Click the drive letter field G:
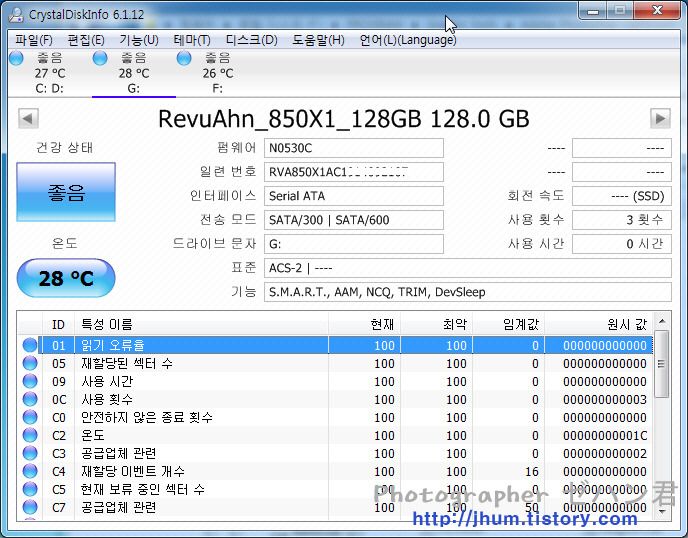Image resolution: width=688 pixels, height=538 pixels. [354, 244]
